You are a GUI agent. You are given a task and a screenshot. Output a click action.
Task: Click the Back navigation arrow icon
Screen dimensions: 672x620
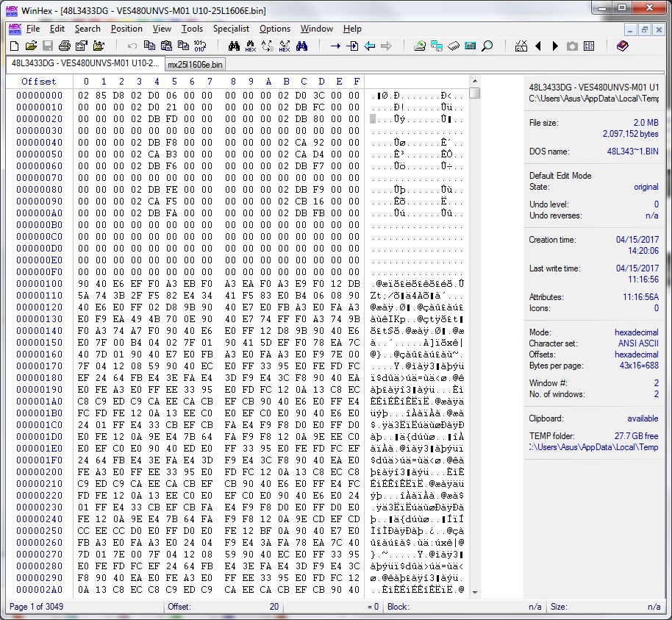click(370, 46)
